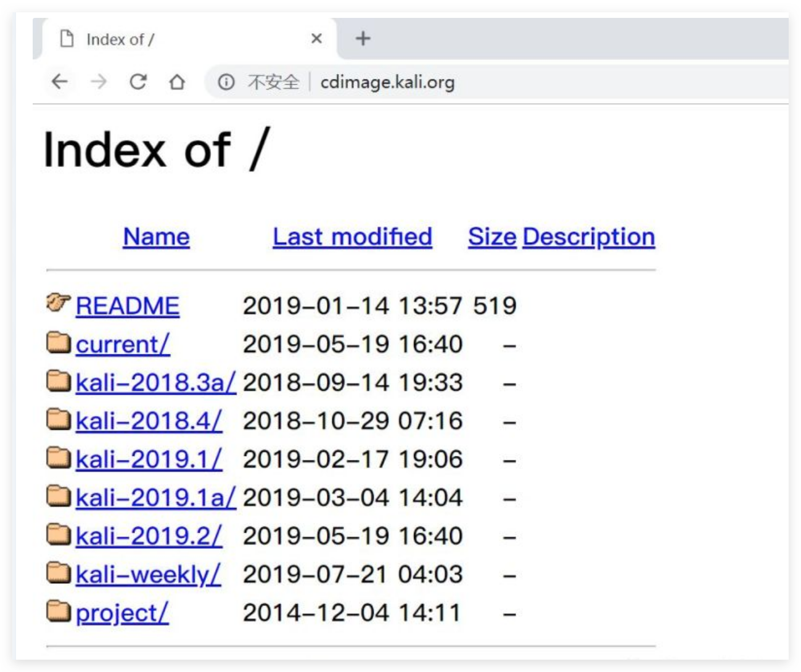Viewport: 801px width, 672px height.
Task: Close the 'Index of /' tab
Action: tap(317, 39)
